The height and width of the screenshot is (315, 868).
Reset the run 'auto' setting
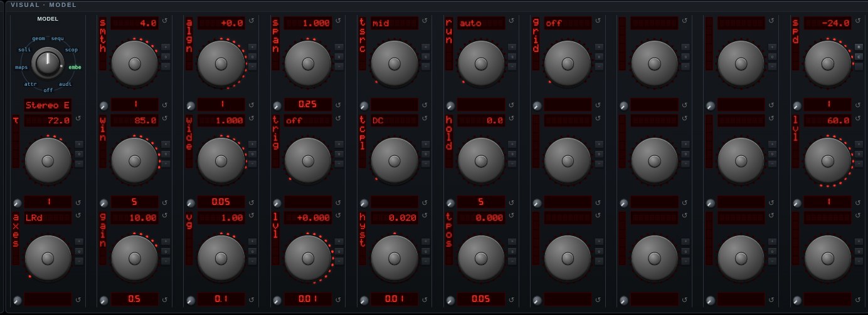click(511, 21)
